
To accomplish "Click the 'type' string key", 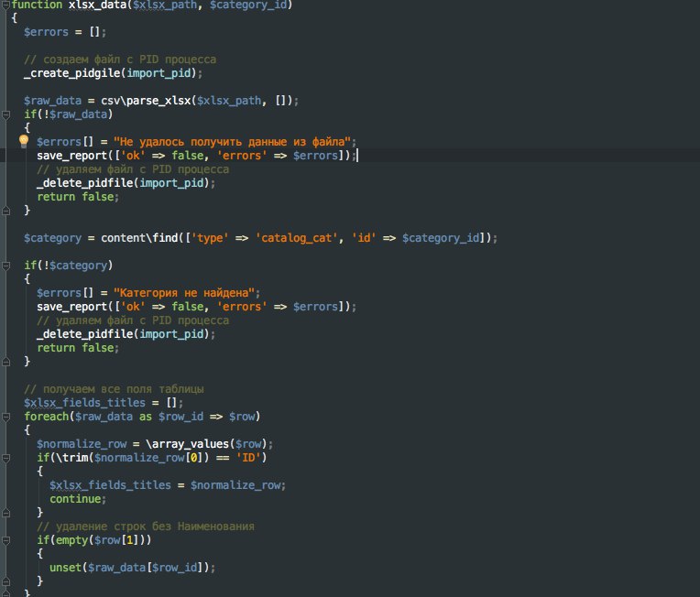I will (x=210, y=238).
